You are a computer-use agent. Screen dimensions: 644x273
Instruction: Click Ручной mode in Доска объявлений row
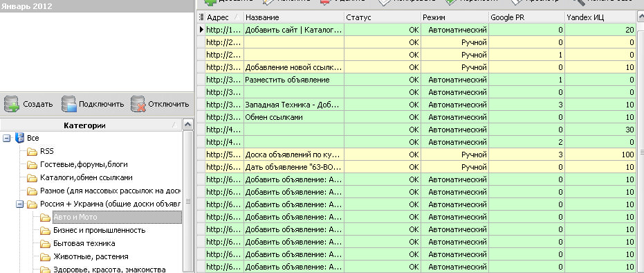455,155
